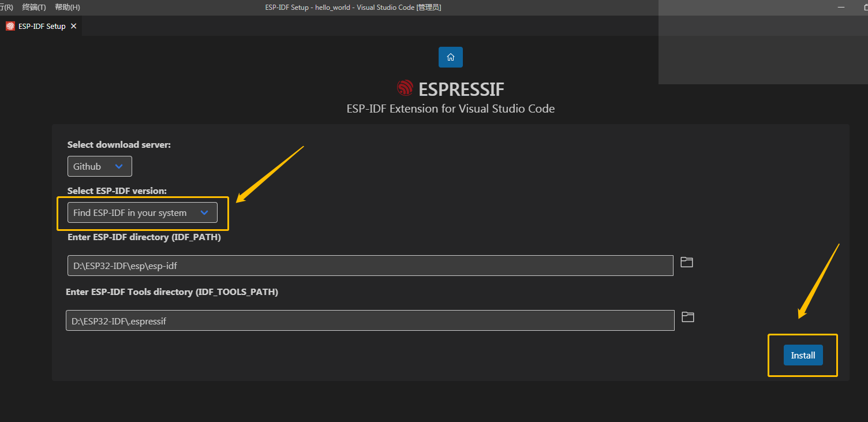Screen dimensions: 868x422
Task: Click the chevron on the ESP-IDF version selector
Action: click(x=204, y=212)
